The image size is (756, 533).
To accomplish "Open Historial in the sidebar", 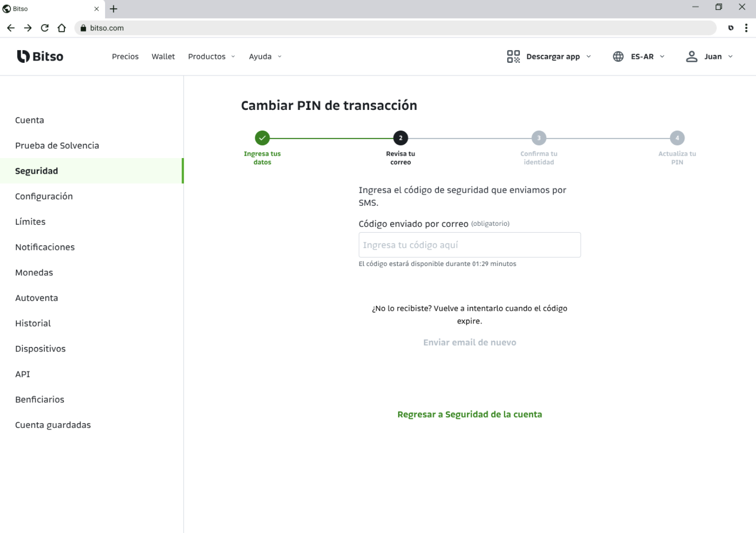I will pos(92,323).
